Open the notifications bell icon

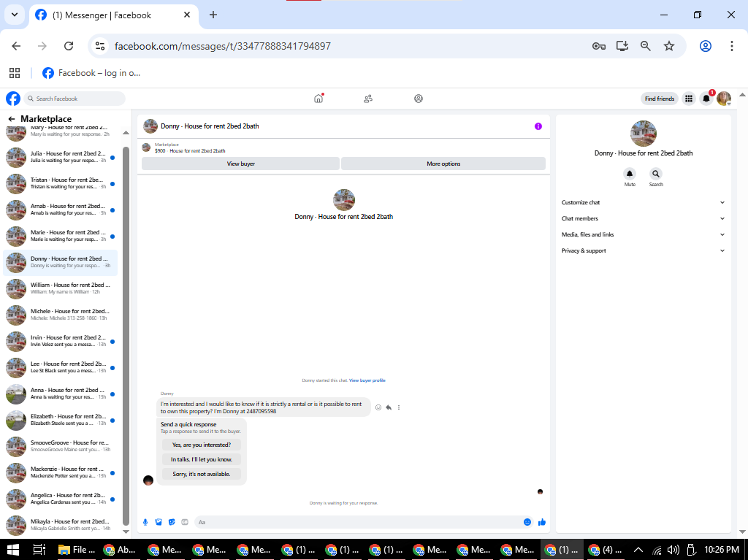706,99
